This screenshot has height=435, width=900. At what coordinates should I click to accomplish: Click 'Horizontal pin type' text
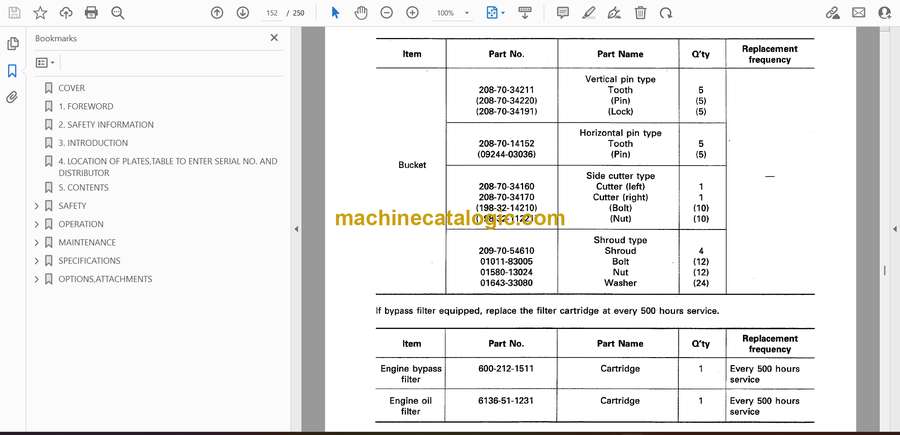click(x=620, y=133)
